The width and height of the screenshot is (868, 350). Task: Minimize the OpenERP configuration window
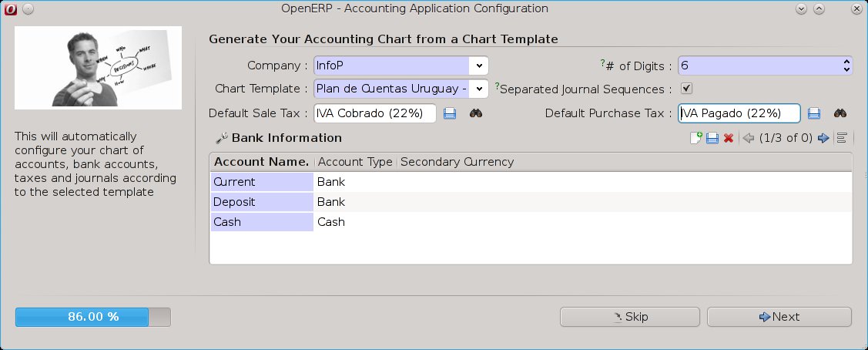click(x=801, y=8)
